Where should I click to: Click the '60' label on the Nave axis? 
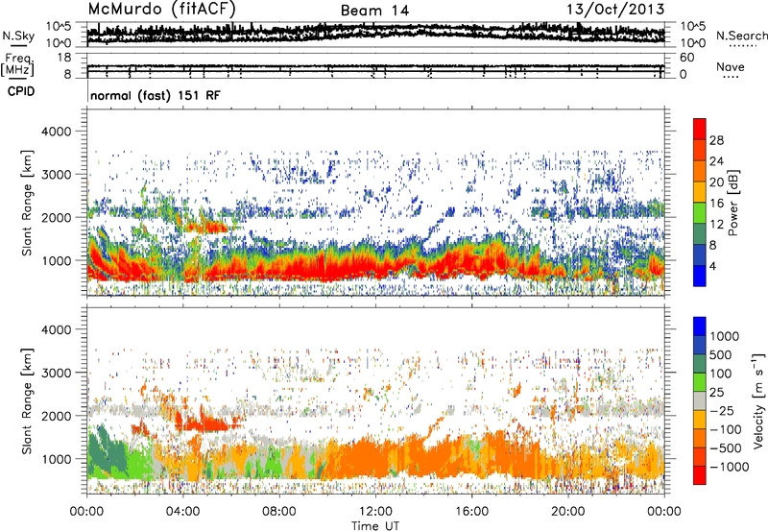[x=686, y=58]
